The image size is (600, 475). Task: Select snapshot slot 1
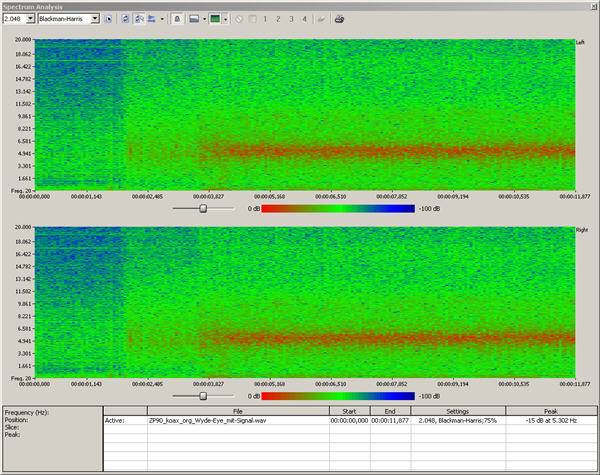[x=265, y=19]
